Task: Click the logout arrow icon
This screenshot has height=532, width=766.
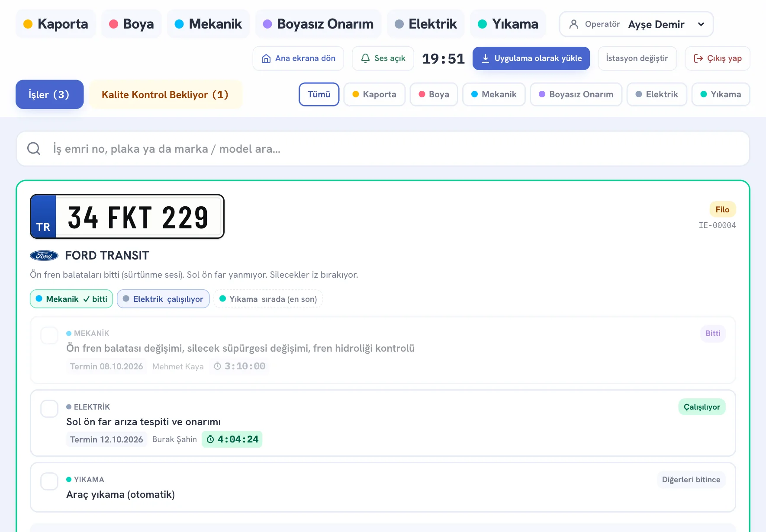Action: click(x=698, y=58)
